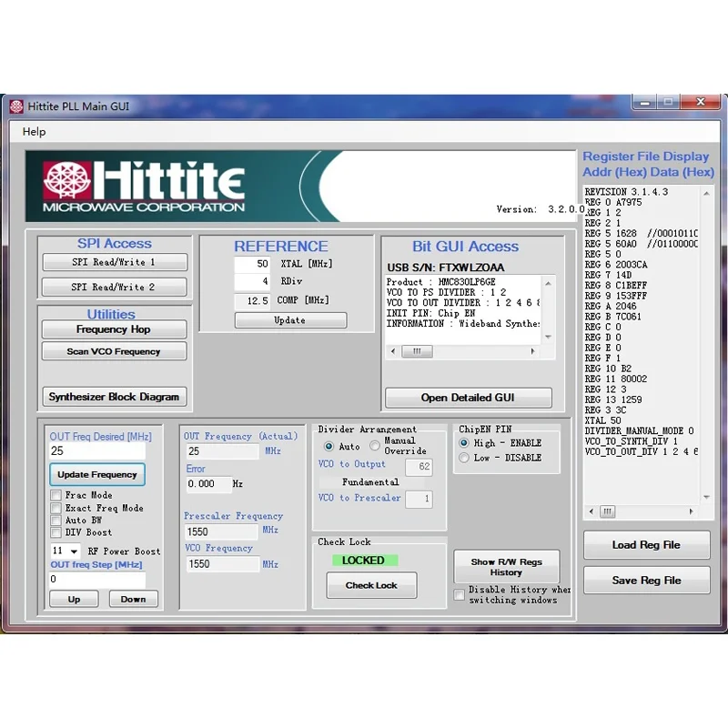Click right arrow of Bit GUI info scrollbar
728x728 pixels.
533,351
